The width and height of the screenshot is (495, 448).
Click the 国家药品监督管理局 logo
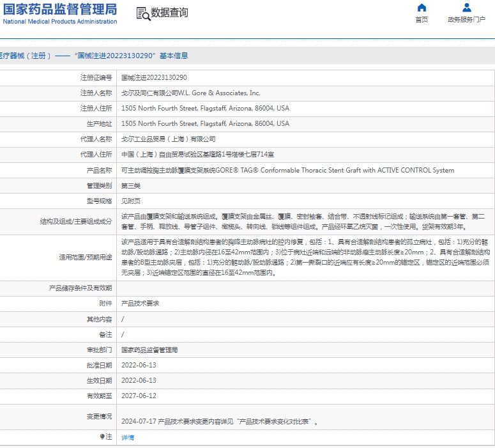[x=60, y=9]
